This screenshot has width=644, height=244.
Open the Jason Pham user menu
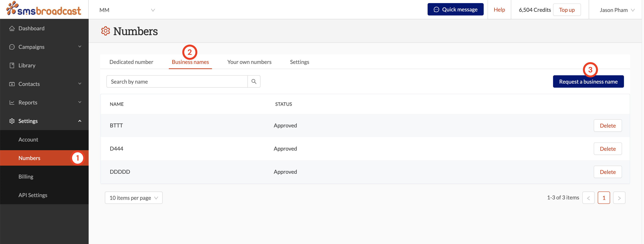coord(616,10)
